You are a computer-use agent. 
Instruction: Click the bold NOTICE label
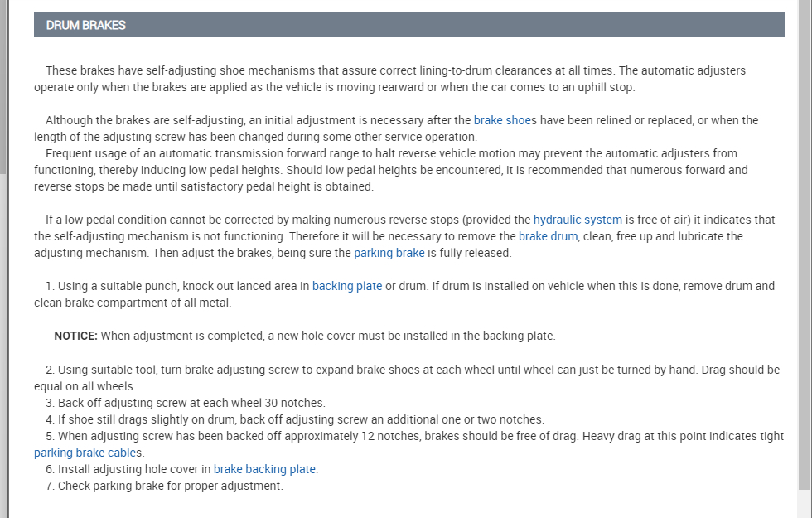[75, 336]
